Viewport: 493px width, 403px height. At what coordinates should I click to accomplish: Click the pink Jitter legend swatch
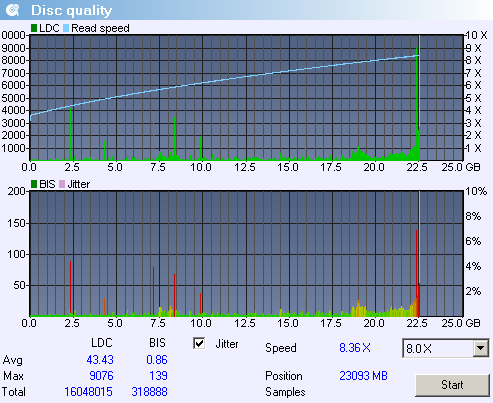click(x=62, y=184)
